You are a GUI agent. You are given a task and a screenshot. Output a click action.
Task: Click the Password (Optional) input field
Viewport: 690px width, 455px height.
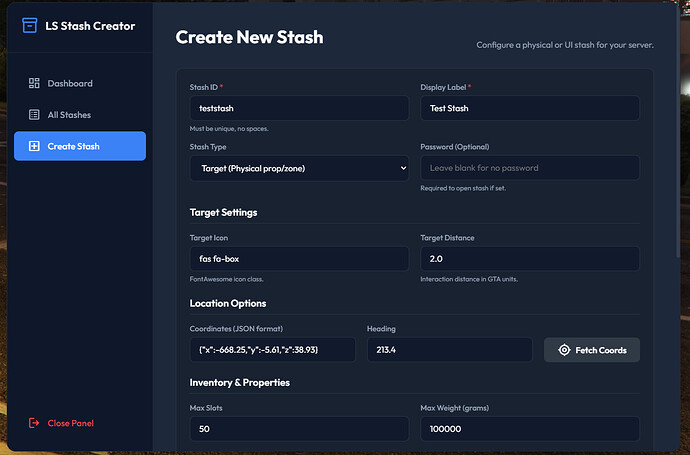[530, 168]
